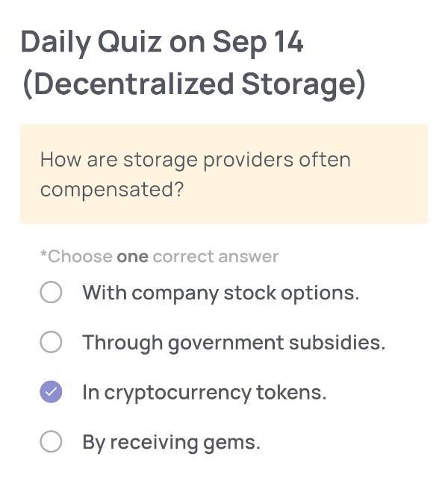Click the purple checkmark icon
Screen dimensions: 448x495
pyautogui.click(x=51, y=392)
